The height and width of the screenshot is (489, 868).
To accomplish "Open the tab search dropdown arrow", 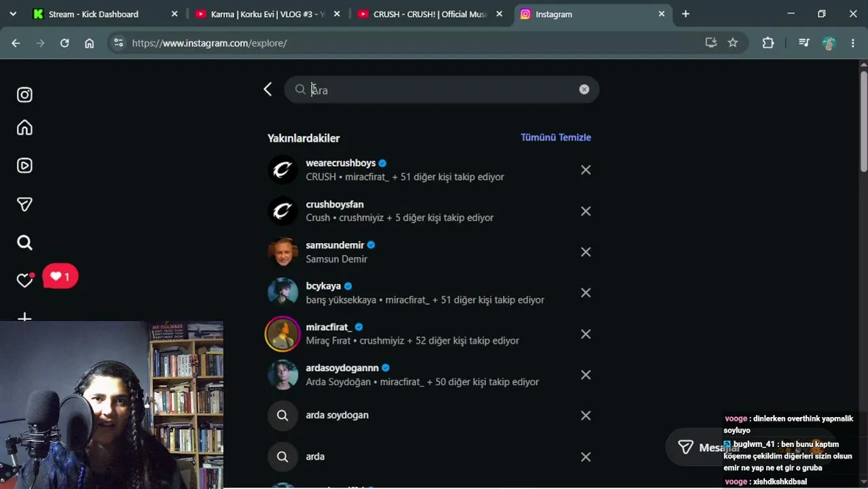I will pyautogui.click(x=12, y=14).
